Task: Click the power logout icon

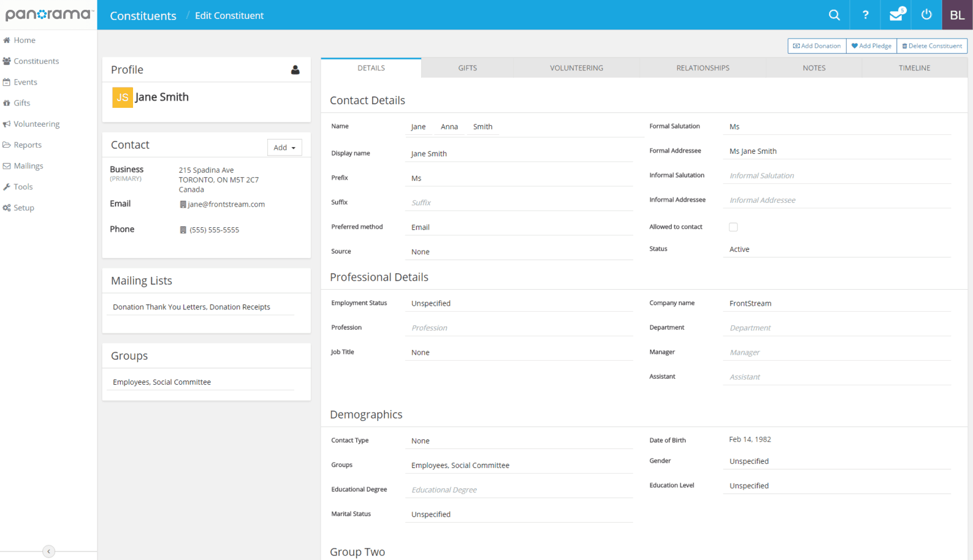Action: click(x=926, y=15)
